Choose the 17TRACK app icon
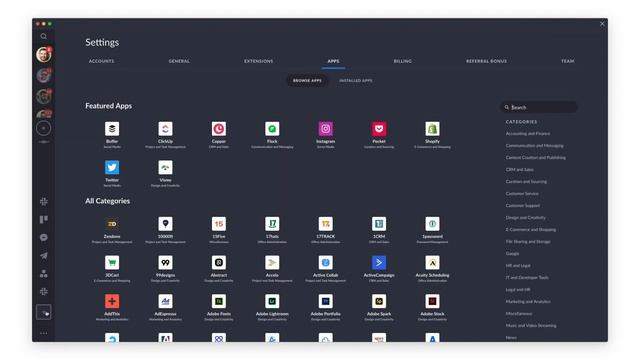 click(x=326, y=224)
